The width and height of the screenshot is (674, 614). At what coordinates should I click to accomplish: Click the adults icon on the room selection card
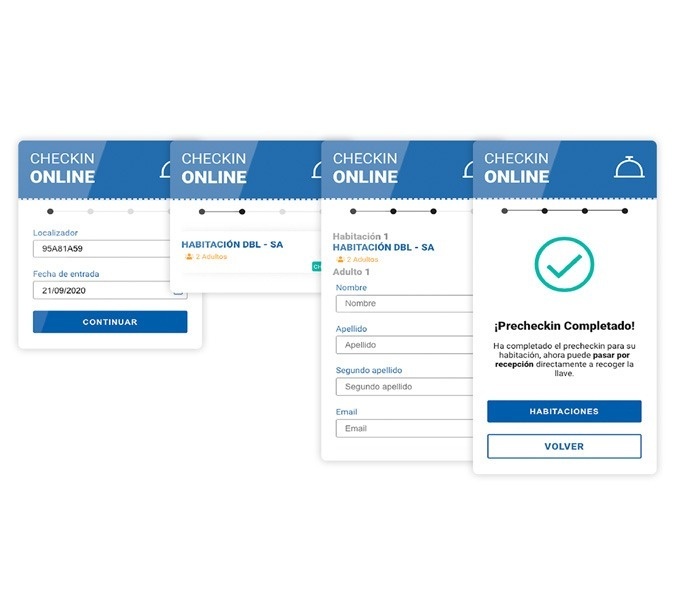pyautogui.click(x=188, y=257)
